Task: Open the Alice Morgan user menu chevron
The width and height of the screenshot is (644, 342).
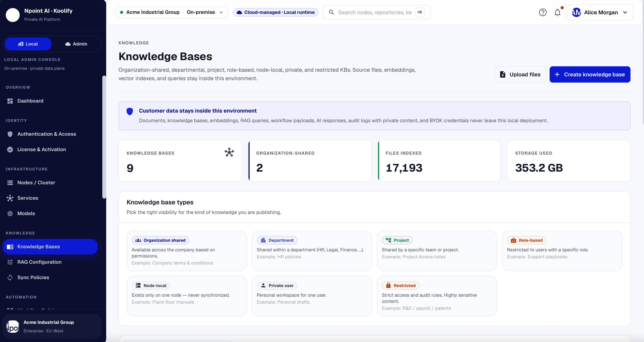Action: coord(625,12)
